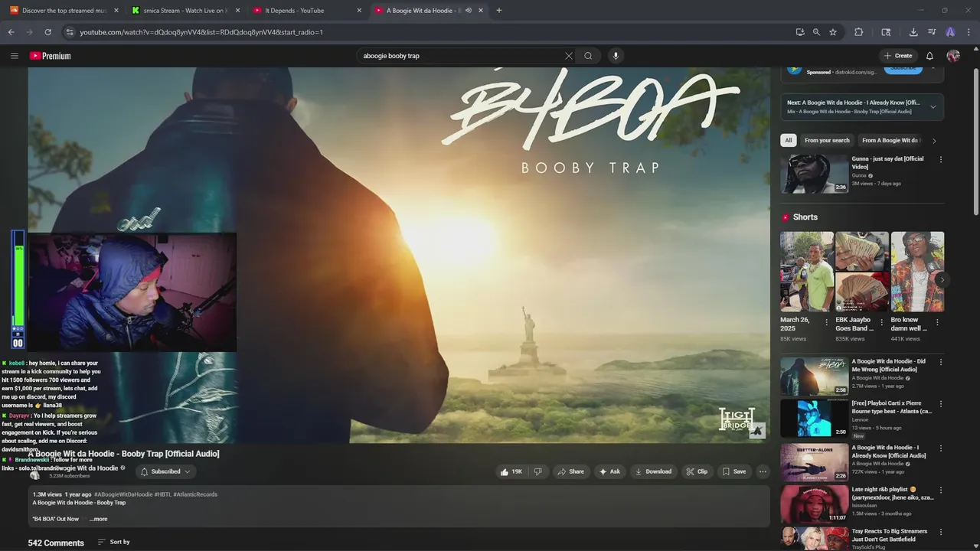980x551 pixels.
Task: Install app icon in address bar
Action: [x=800, y=32]
